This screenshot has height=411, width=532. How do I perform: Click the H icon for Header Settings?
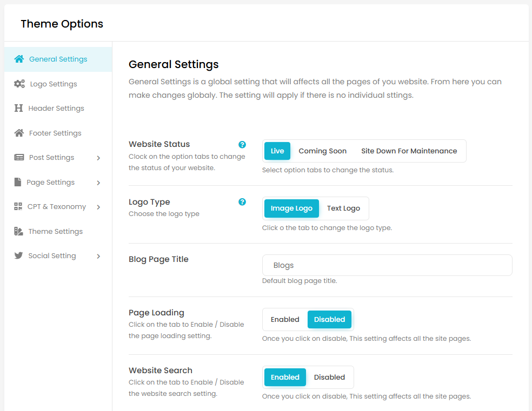18,109
